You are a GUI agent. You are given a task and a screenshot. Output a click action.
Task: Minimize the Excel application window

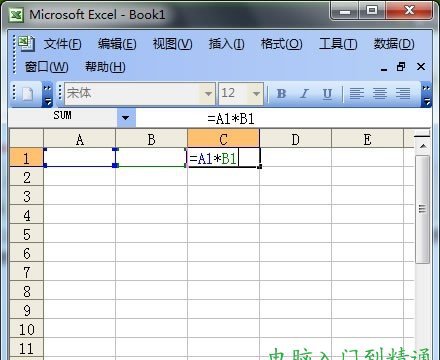coord(345,11)
